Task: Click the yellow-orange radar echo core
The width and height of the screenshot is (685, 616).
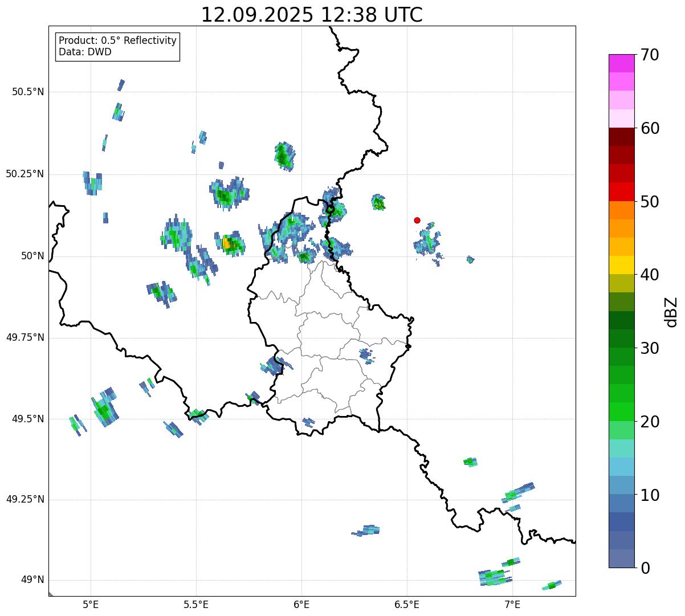Action: [227, 244]
